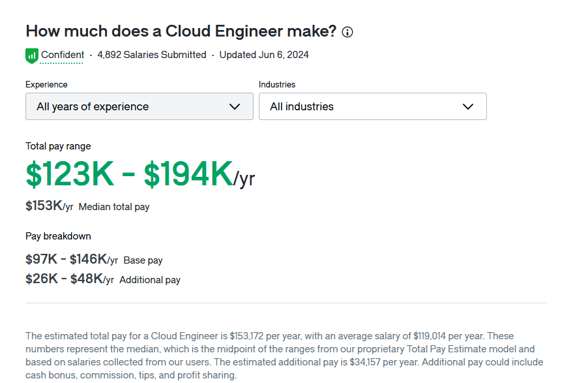Open the All years of experience dropdown

click(130, 106)
